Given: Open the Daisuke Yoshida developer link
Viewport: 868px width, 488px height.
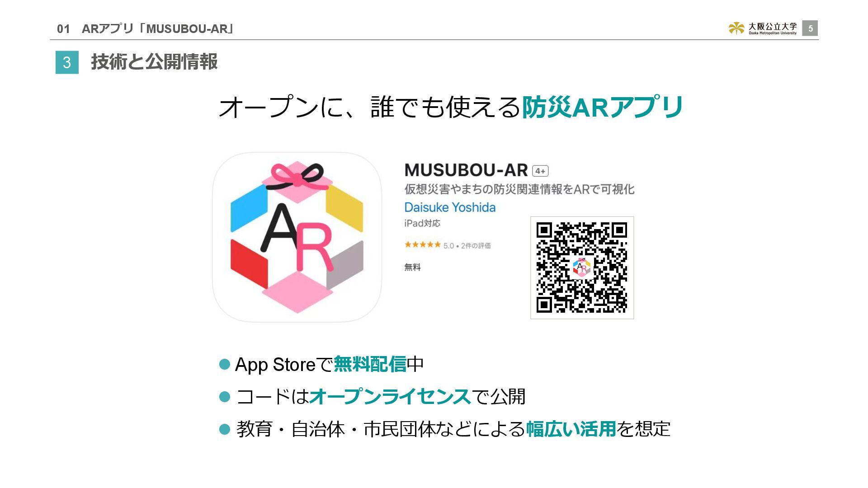Looking at the screenshot, I should (450, 207).
